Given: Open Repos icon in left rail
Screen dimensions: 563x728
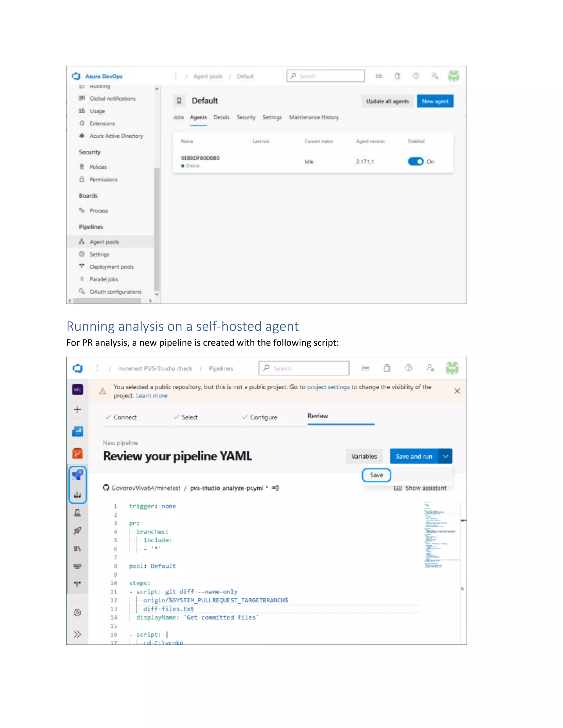Looking at the screenshot, I should click(x=77, y=453).
